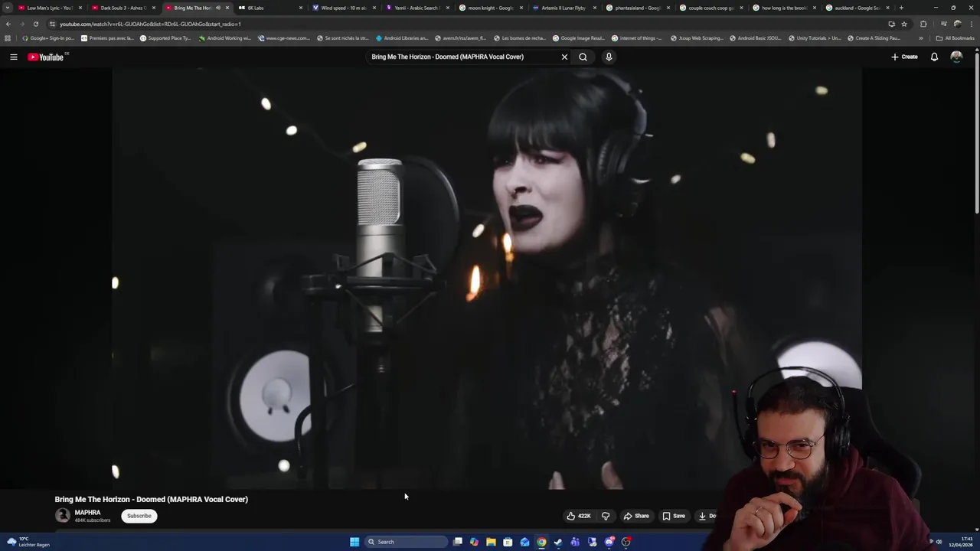This screenshot has height=551, width=980.
Task: Open Steam from the taskbar
Action: point(558,542)
